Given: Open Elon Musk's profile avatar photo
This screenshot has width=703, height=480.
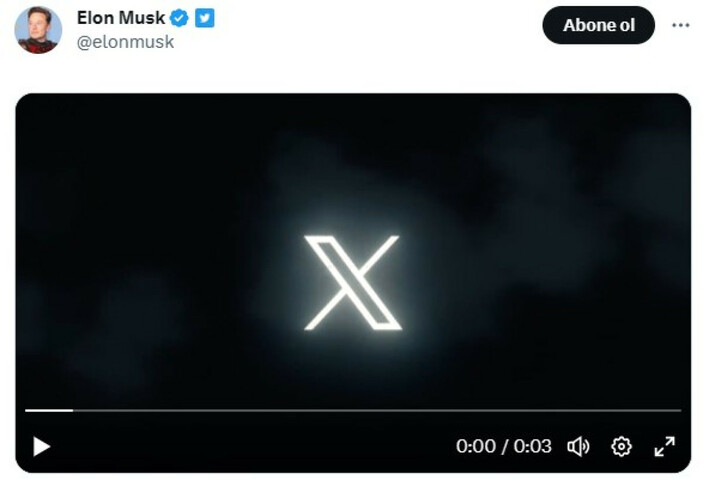Looking at the screenshot, I should pos(38,30).
